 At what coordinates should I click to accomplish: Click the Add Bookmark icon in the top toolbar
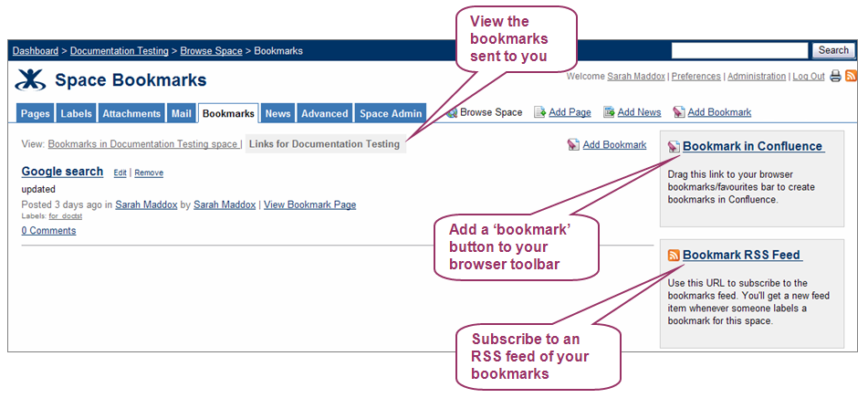click(679, 112)
